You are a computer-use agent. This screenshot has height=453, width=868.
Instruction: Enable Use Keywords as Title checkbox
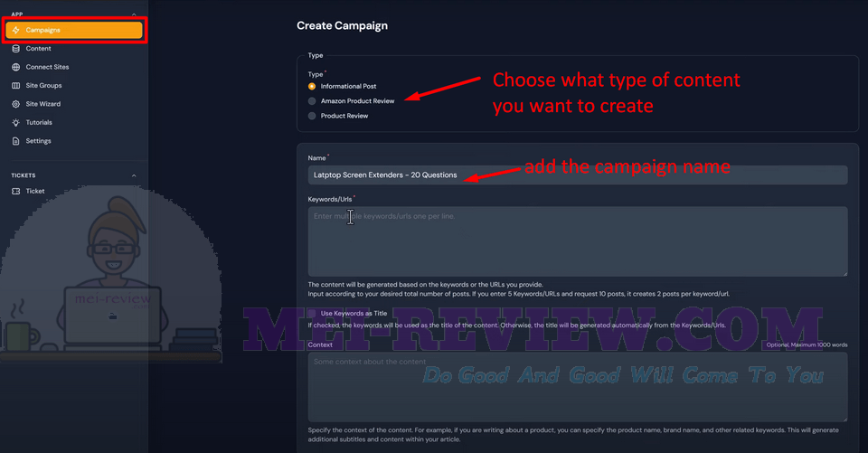click(312, 314)
